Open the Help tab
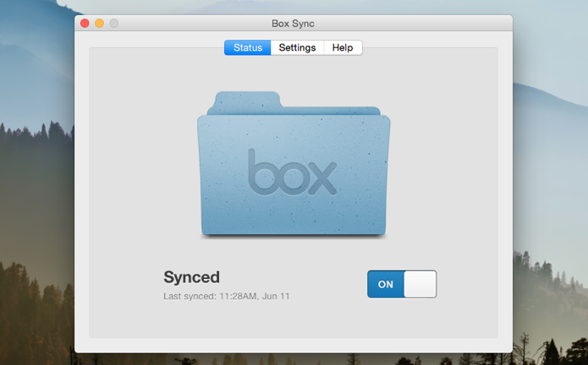Viewport: 588px width, 365px height. (343, 47)
